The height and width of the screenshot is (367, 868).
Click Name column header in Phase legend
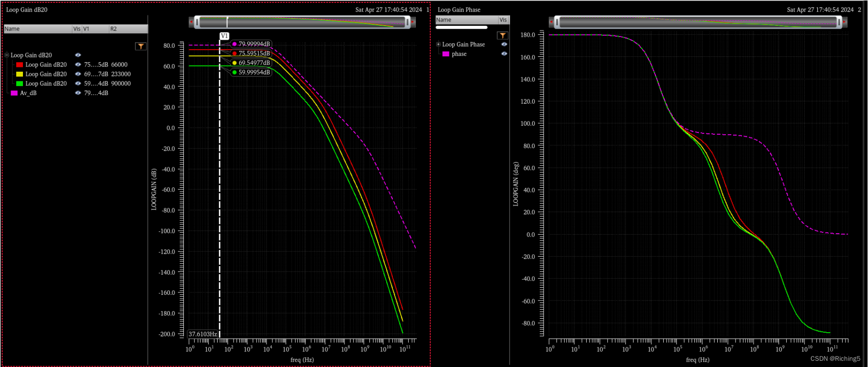[x=467, y=20]
